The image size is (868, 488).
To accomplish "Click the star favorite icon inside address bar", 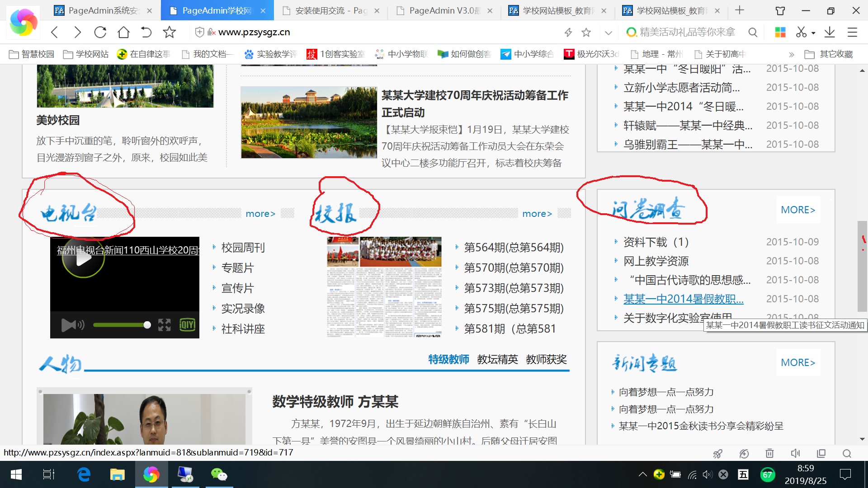I will [586, 32].
